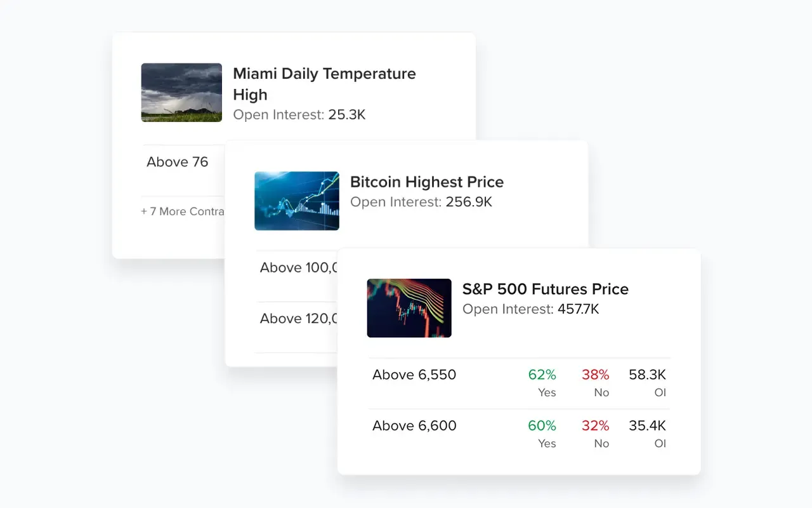Select the Above 76 contract row
Image resolution: width=812 pixels, height=508 pixels.
pyautogui.click(x=178, y=162)
